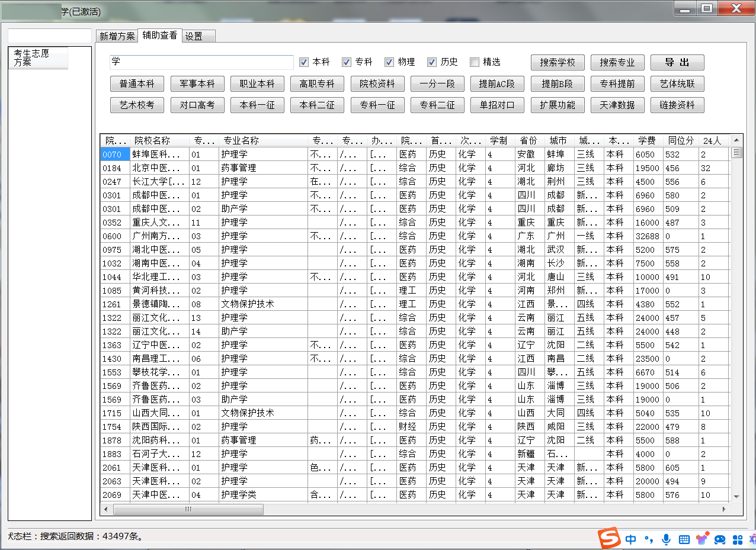Open the Sogou skin shirt icon
Screen dimensions: 756x550
(x=702, y=539)
